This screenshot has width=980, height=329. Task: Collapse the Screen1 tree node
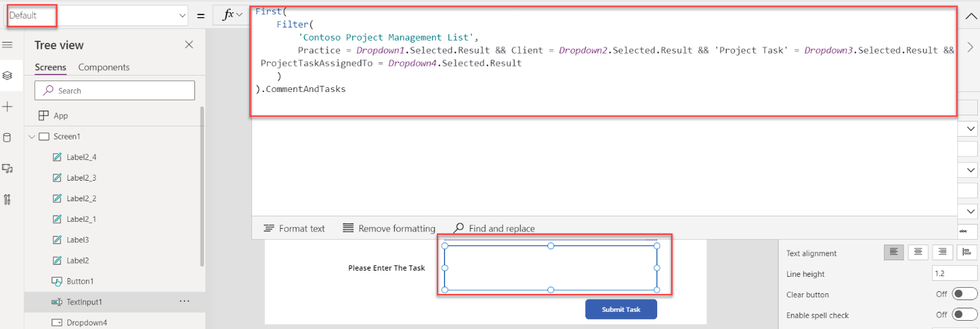click(x=31, y=137)
